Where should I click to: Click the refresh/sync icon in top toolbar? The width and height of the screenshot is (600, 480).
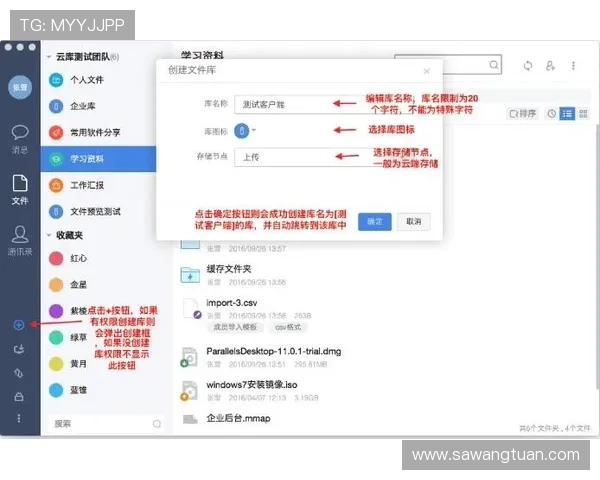(528, 66)
